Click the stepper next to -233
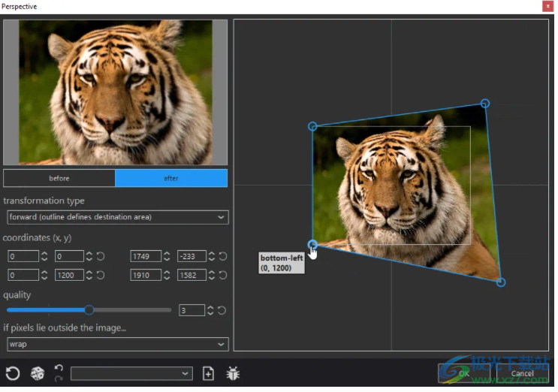Viewport: 558px width, 392px height. click(212, 256)
